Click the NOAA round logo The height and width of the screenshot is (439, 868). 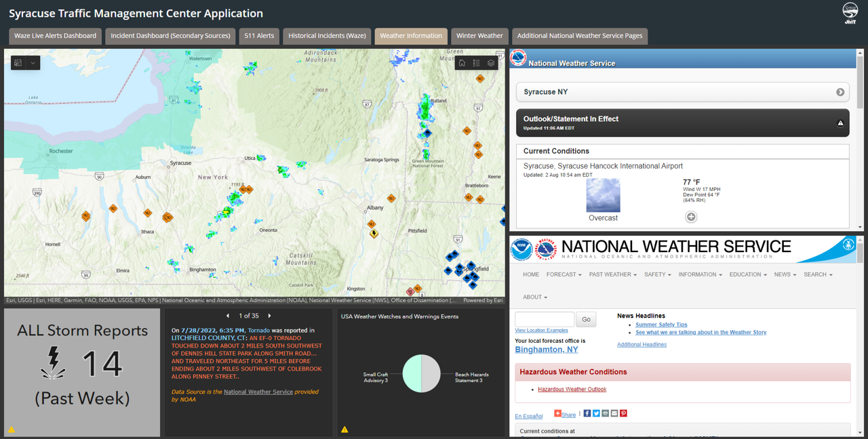click(x=522, y=249)
